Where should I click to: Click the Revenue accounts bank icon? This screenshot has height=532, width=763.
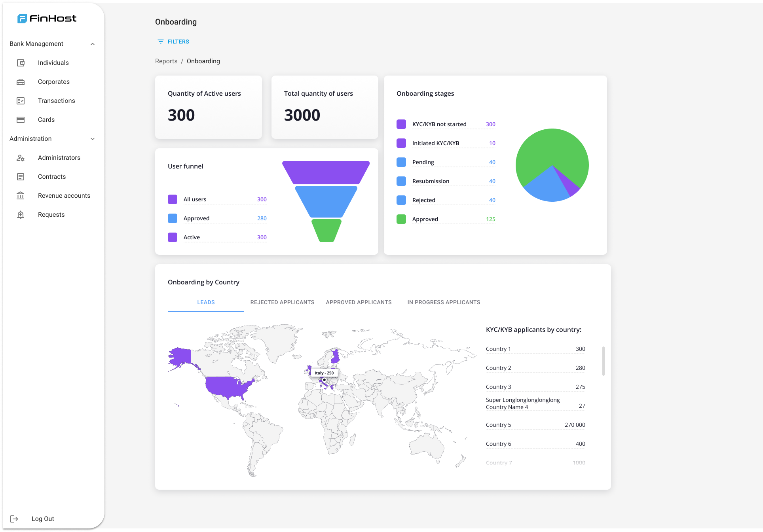coord(21,196)
